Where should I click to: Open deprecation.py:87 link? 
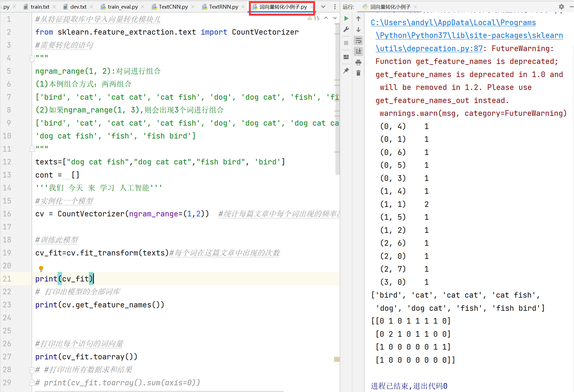pos(429,48)
